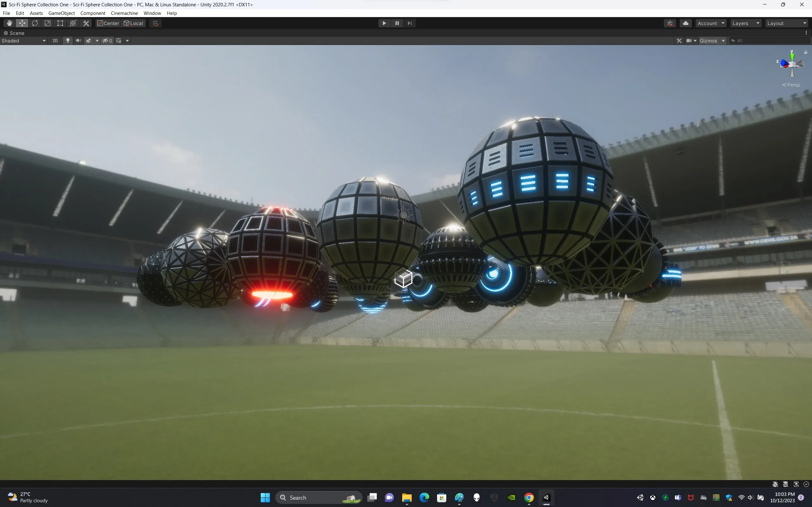Open the component editor tools wrench icon

pos(679,41)
